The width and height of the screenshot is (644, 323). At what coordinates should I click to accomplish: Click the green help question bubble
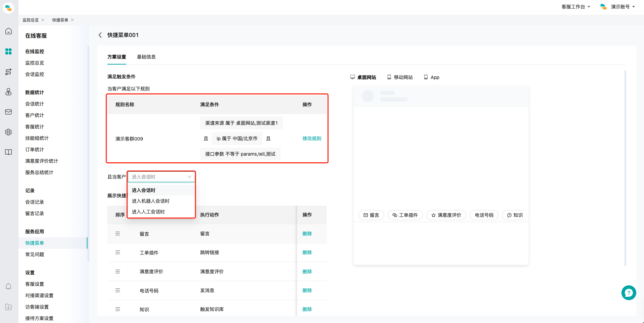[x=629, y=293]
